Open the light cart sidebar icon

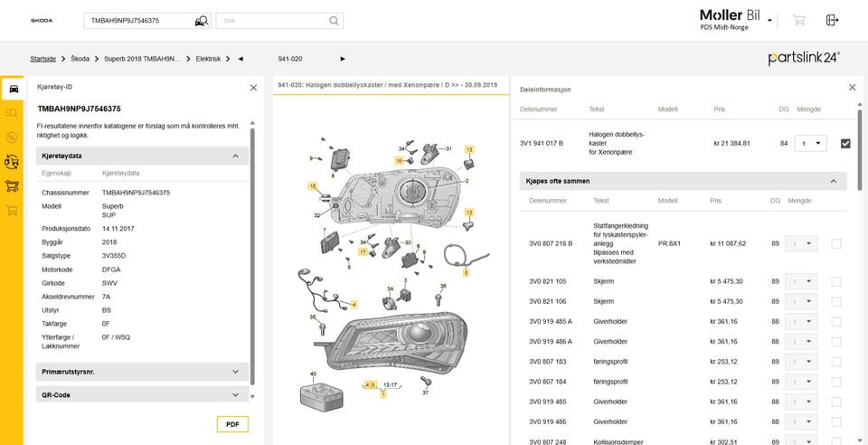click(12, 210)
